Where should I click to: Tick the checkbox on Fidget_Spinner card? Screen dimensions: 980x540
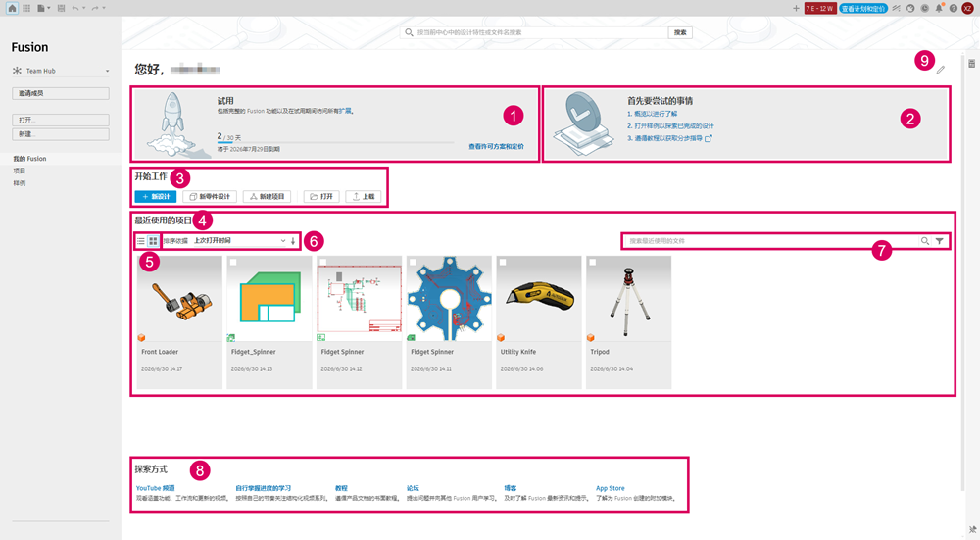(x=233, y=263)
